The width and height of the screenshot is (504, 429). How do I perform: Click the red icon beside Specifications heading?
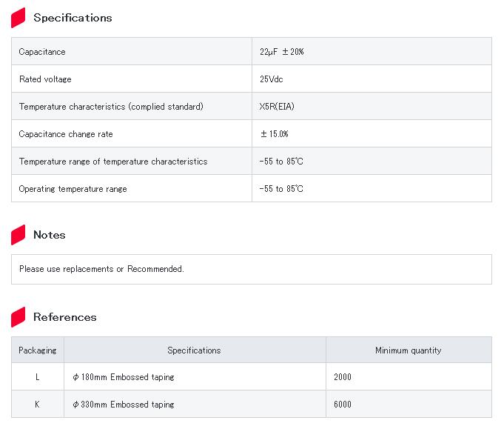[19, 18]
